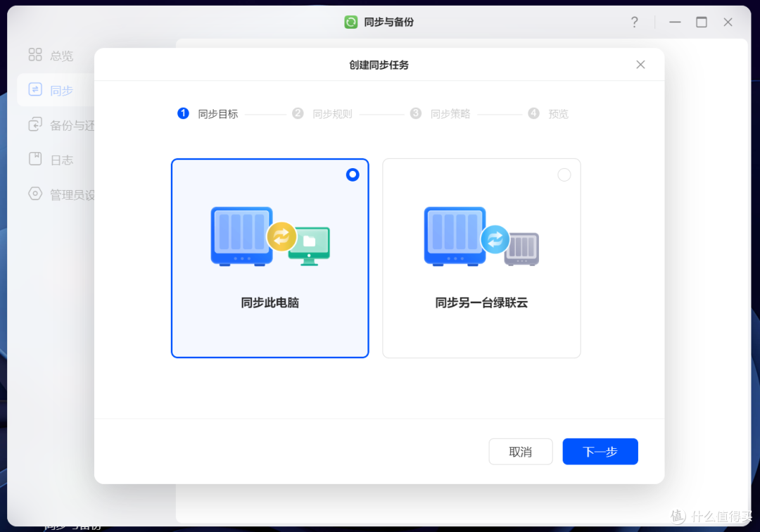760x532 pixels.
Task: Click the 总览 overview grid icon
Action: [x=35, y=55]
